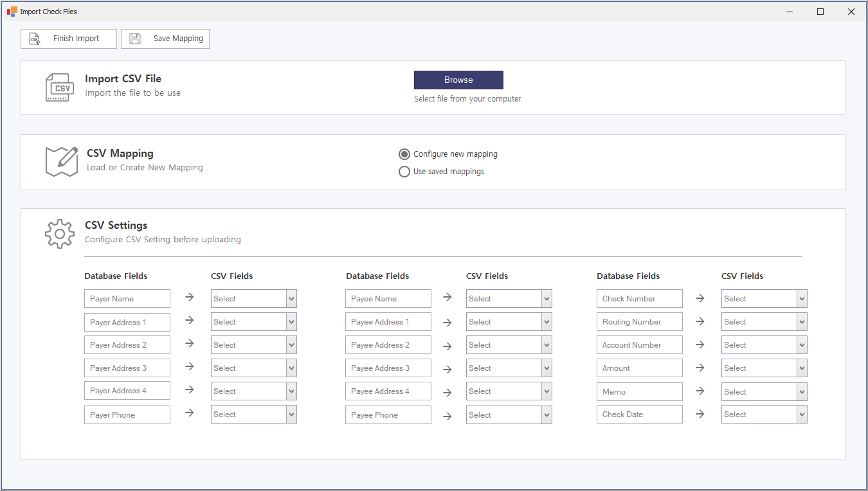The height and width of the screenshot is (491, 868).
Task: Open CSV field dropdown for Payer Address 1
Action: [253, 322]
